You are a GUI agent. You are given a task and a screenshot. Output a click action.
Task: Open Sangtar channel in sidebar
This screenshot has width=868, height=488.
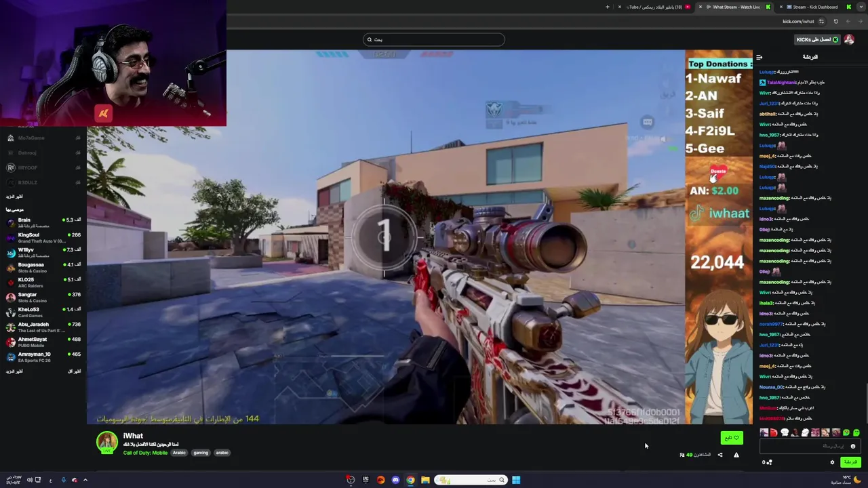[x=43, y=297]
